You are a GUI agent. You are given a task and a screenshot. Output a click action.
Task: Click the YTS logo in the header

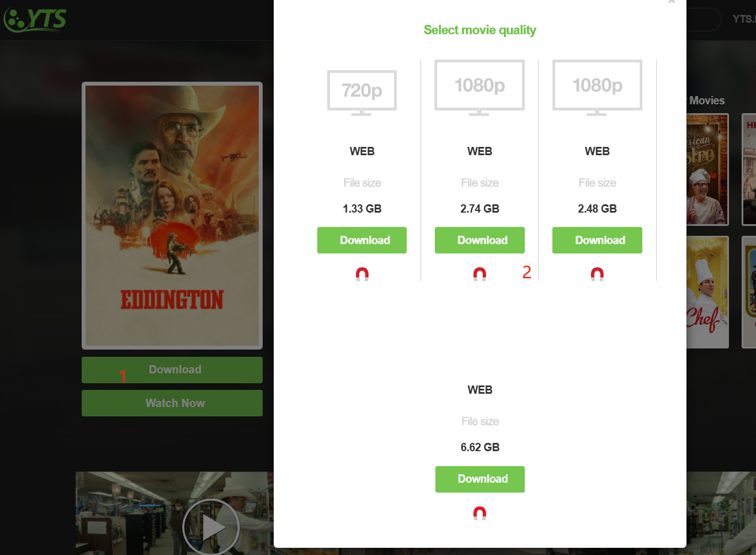[35, 19]
